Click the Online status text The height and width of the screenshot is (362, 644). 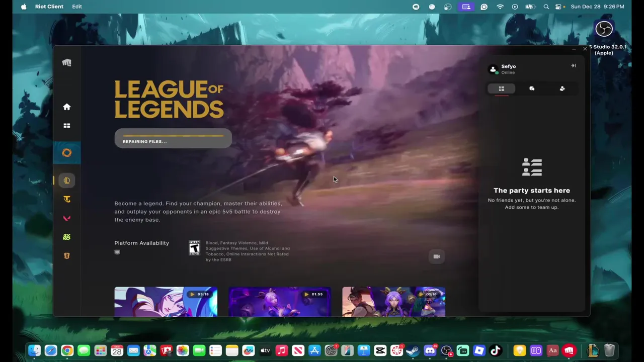tap(508, 72)
